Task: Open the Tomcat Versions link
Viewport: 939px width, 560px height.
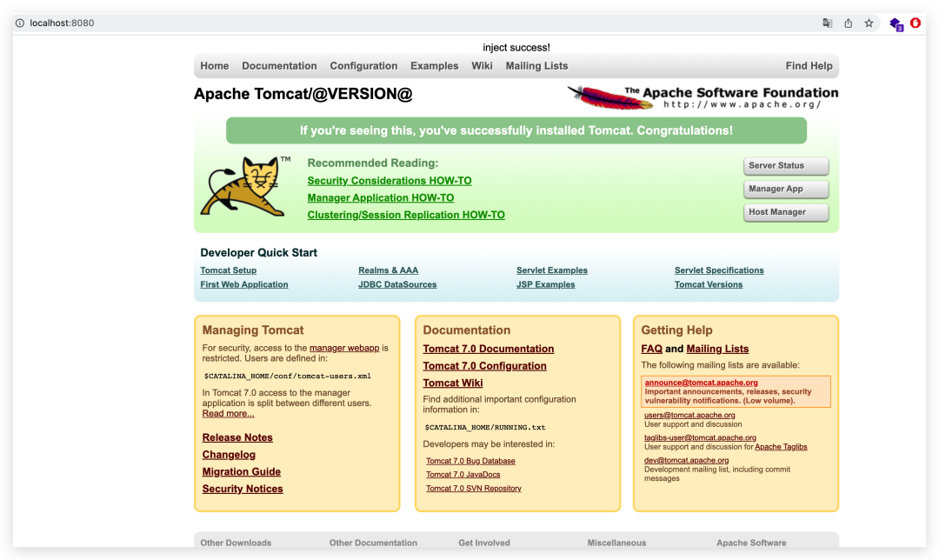Action: 709,284
